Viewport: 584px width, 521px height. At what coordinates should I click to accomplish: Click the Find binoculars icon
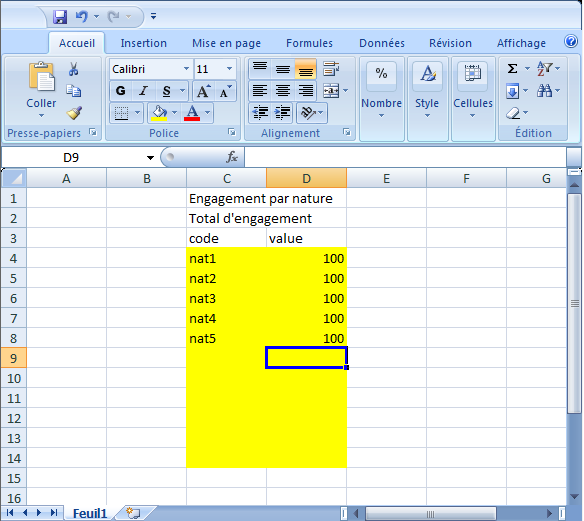[x=545, y=90]
